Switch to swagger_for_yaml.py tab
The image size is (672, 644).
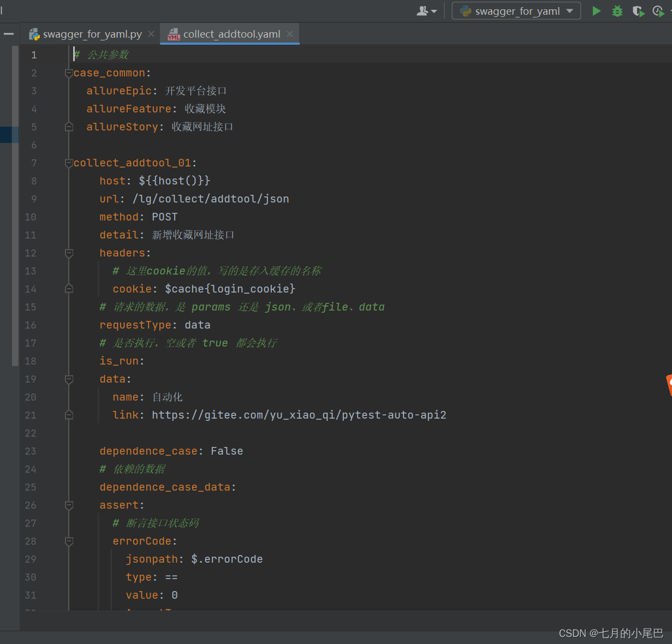pos(86,34)
